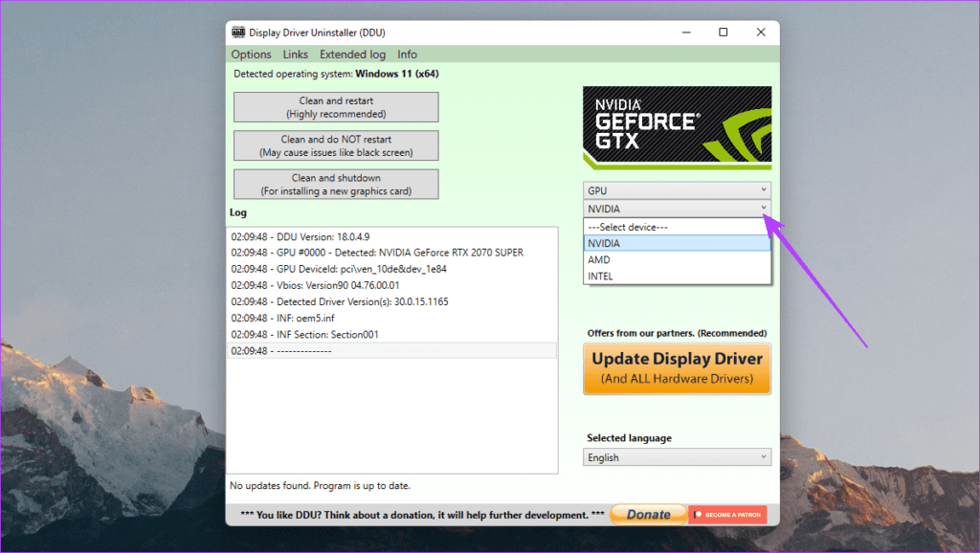The height and width of the screenshot is (553, 980).
Task: Click the Clean and do NOT restart button
Action: (336, 145)
